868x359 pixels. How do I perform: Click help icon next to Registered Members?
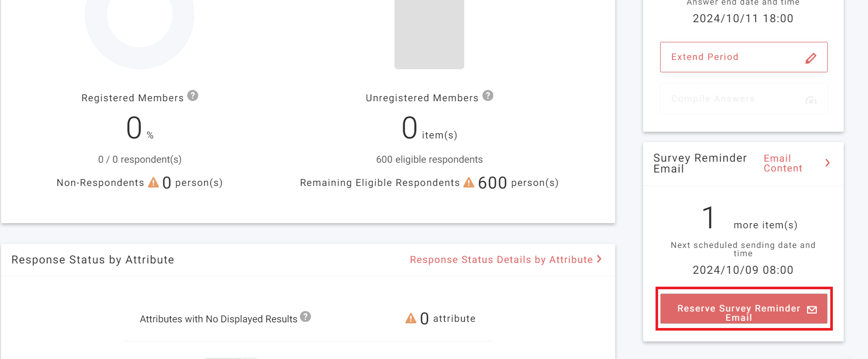(x=193, y=96)
